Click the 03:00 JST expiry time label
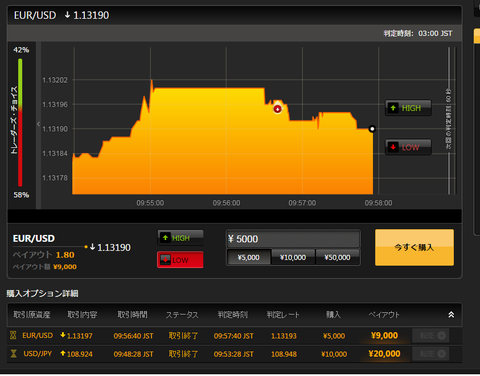Viewport: 480px width, 376px height. (x=435, y=33)
